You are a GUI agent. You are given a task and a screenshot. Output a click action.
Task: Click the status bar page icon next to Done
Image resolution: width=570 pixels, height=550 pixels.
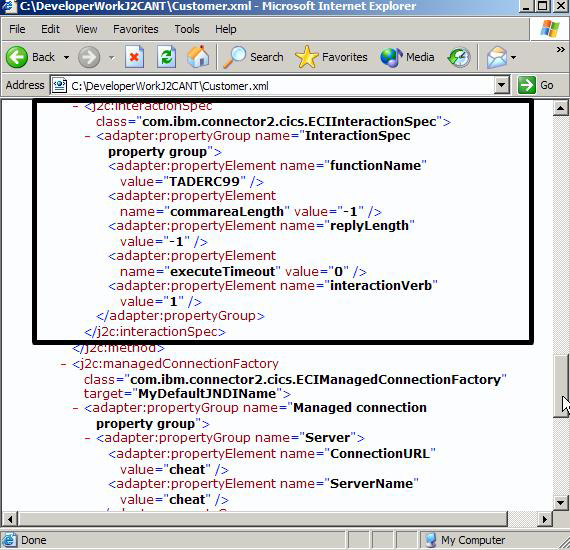click(x=9, y=540)
